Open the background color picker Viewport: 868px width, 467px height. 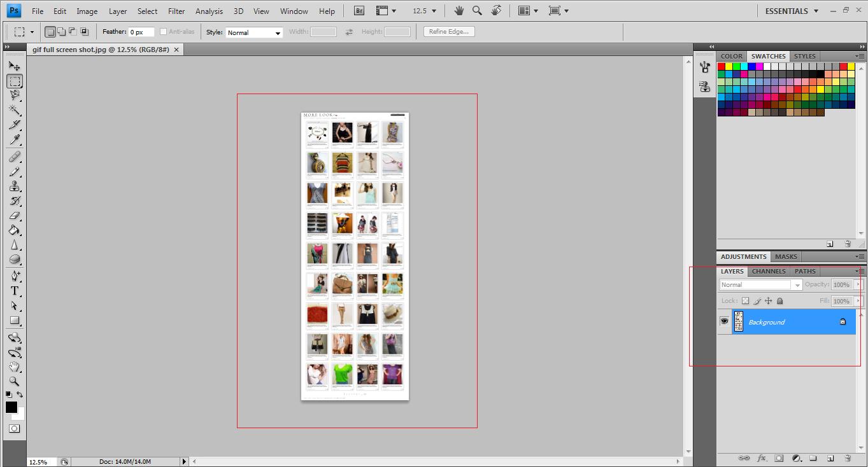(x=20, y=415)
